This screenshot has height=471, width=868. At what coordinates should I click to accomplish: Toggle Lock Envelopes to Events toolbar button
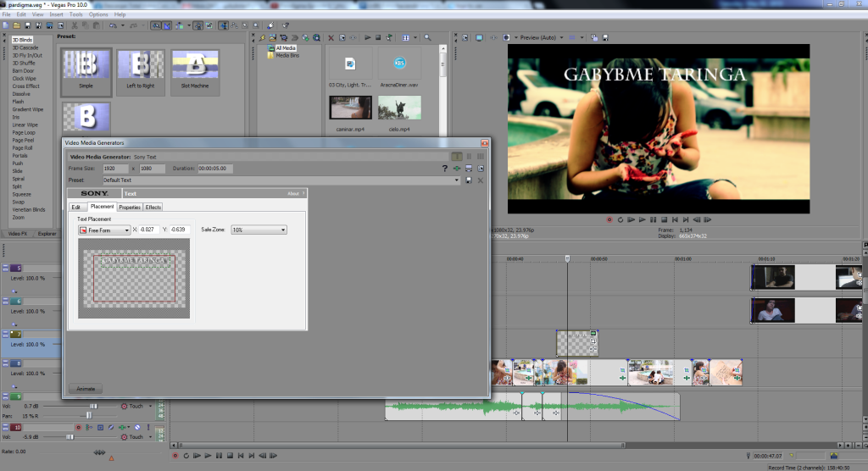pyautogui.click(x=198, y=25)
